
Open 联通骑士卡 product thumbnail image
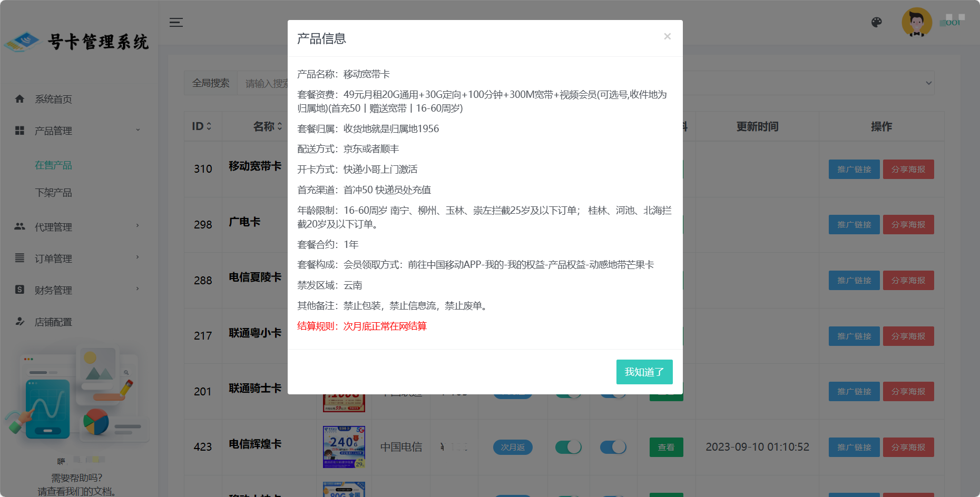(x=344, y=403)
